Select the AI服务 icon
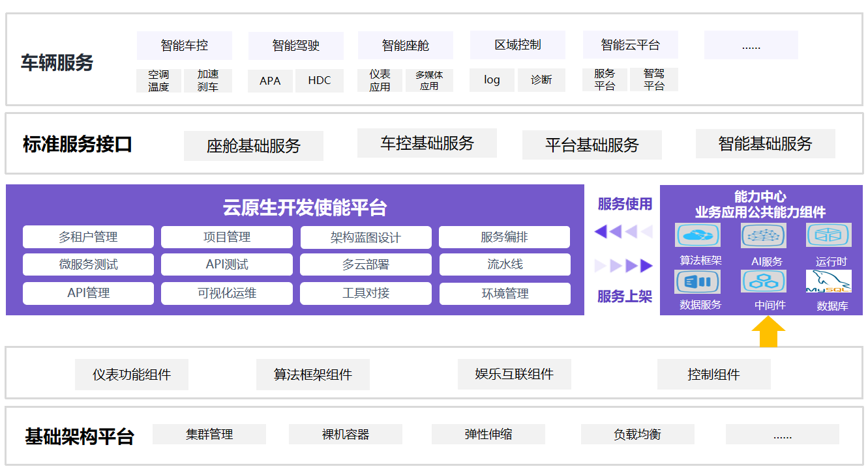This screenshot has height=471, width=868. [x=763, y=235]
